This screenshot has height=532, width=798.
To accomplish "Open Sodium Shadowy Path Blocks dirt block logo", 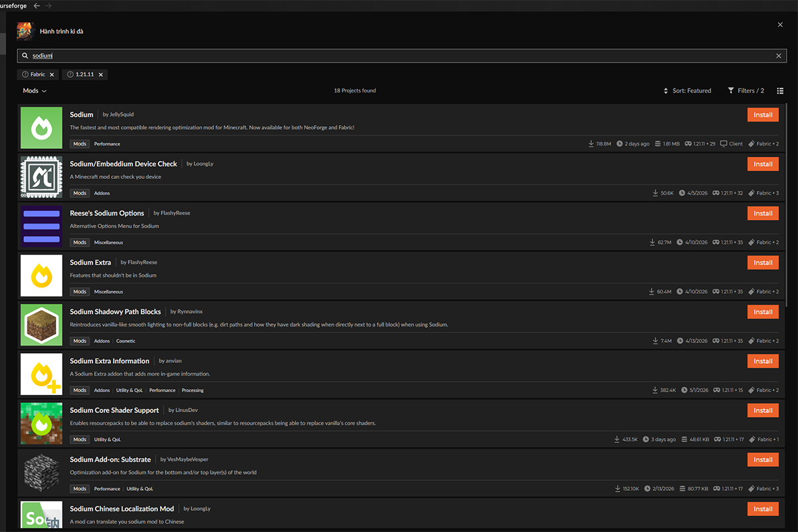I will pyautogui.click(x=41, y=325).
